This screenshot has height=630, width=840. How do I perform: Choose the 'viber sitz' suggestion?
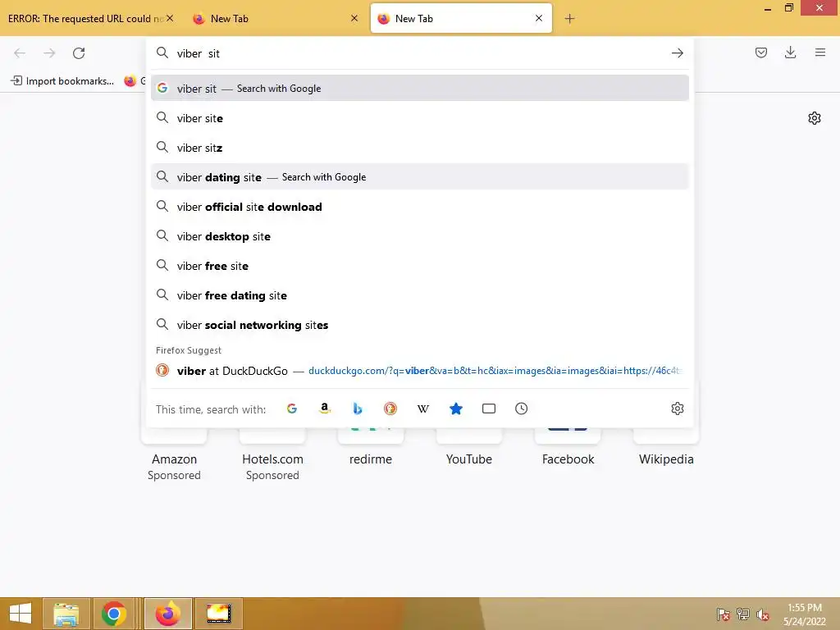click(420, 148)
